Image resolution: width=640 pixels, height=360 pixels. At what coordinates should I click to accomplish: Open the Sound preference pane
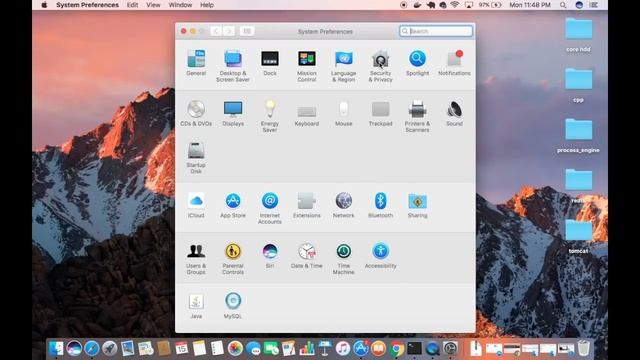[454, 113]
